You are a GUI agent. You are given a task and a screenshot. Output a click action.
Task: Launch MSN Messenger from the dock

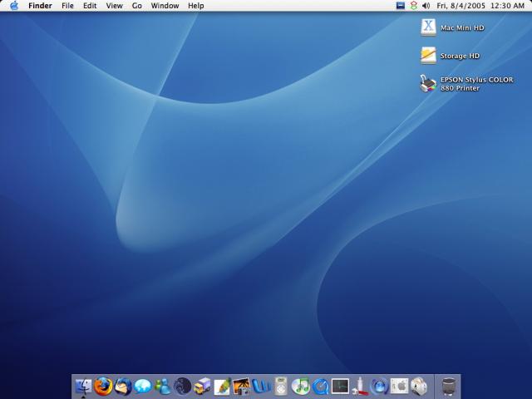tap(163, 387)
